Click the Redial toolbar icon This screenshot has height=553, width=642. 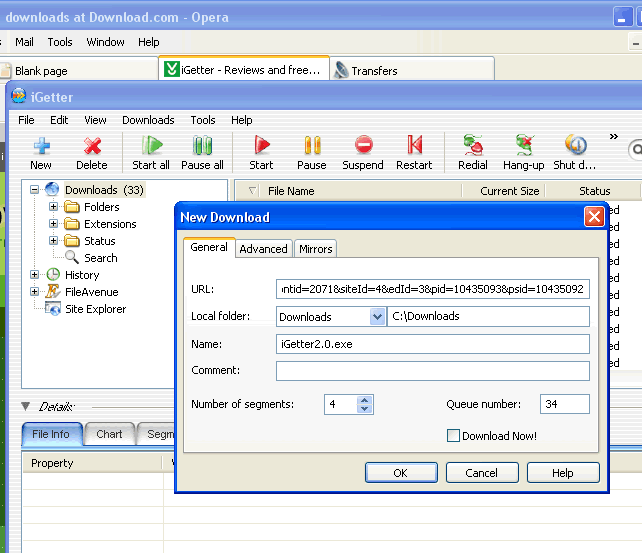473,145
